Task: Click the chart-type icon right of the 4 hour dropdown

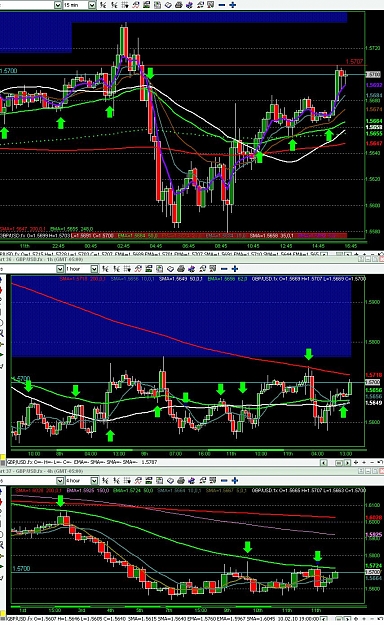Action: point(106,480)
